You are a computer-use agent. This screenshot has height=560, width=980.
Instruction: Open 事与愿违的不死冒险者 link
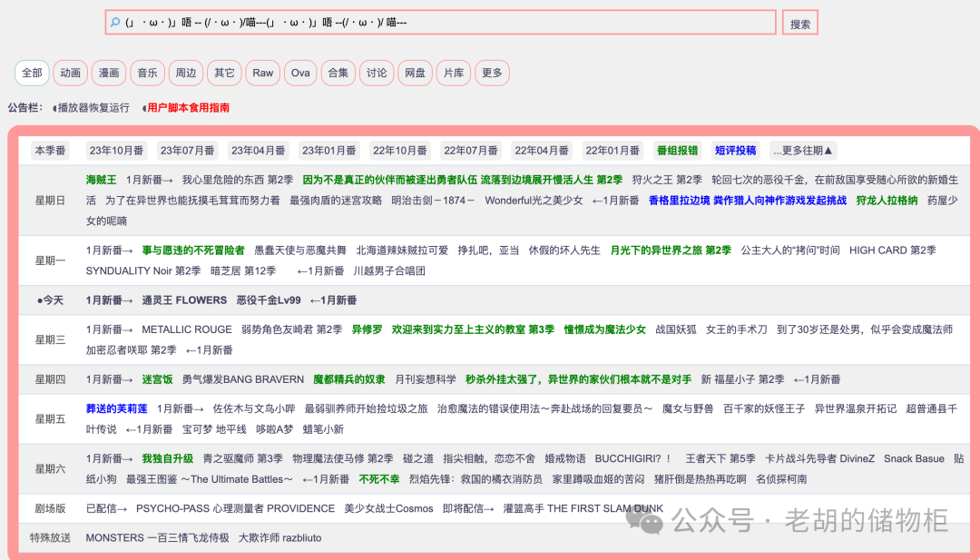point(193,251)
